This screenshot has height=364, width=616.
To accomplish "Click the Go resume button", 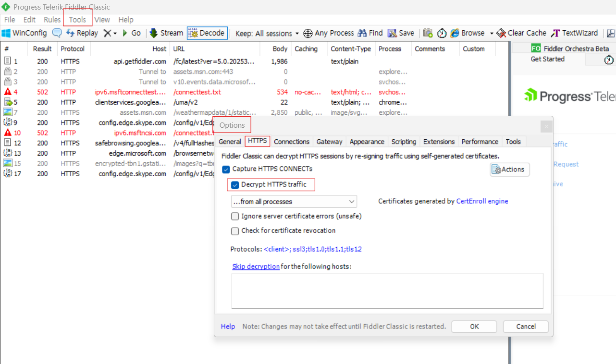I will pyautogui.click(x=131, y=33).
